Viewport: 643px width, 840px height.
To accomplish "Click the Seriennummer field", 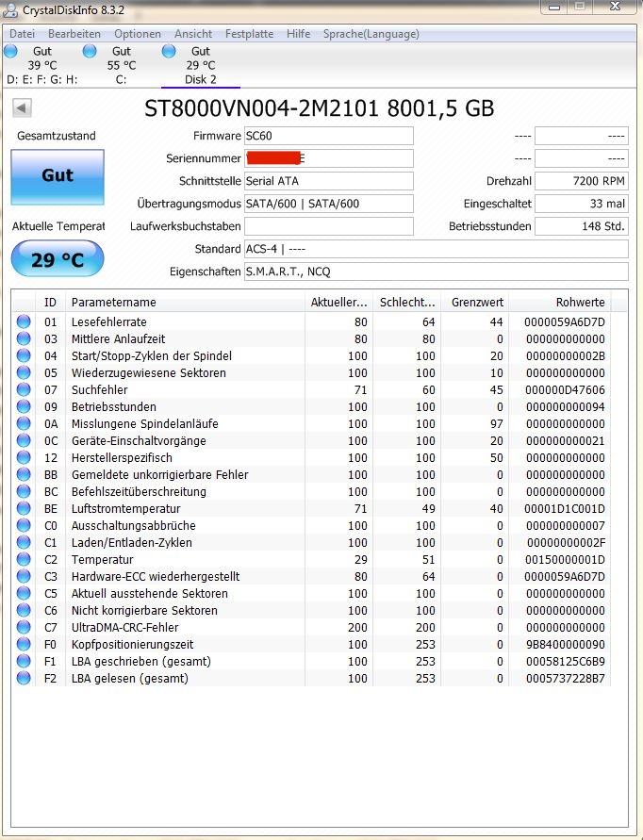I will pyautogui.click(x=329, y=158).
